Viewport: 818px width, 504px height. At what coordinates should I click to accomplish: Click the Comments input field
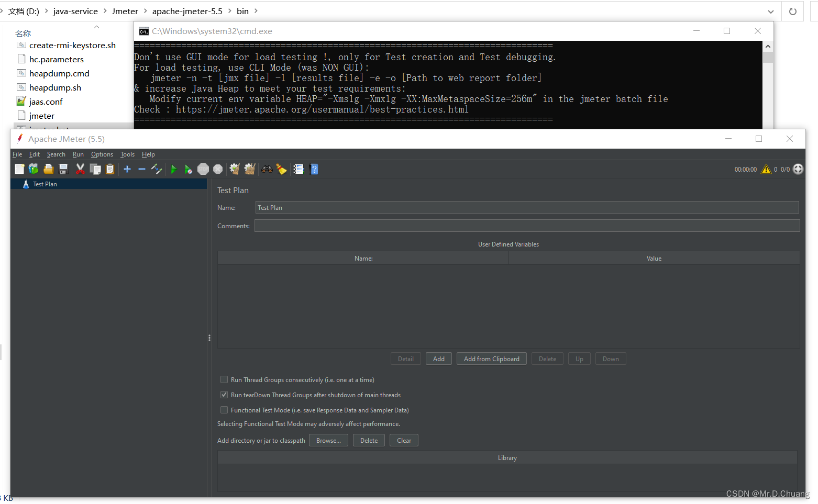[x=527, y=226]
